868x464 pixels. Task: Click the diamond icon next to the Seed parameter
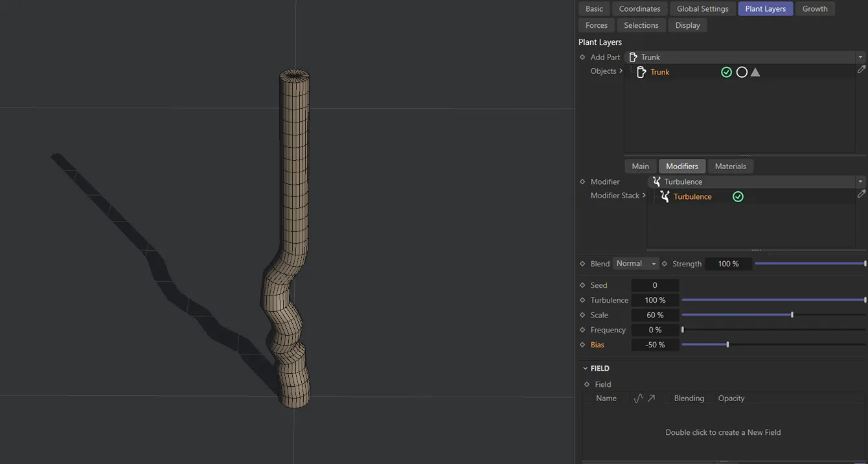point(582,285)
